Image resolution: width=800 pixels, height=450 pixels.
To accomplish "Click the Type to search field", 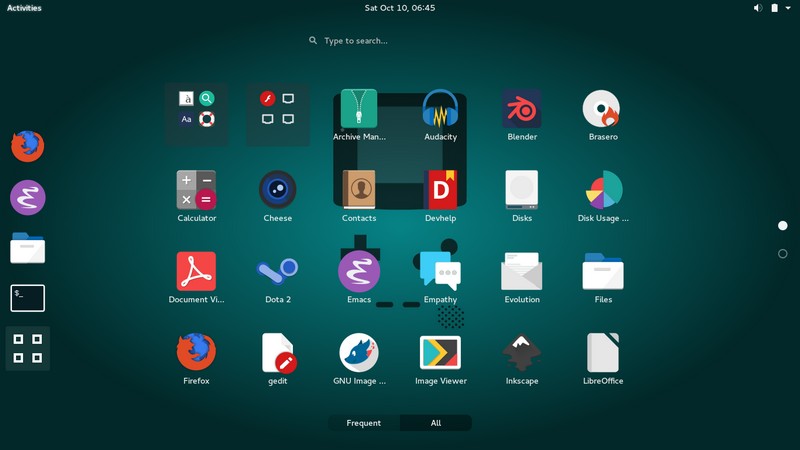I will click(400, 40).
